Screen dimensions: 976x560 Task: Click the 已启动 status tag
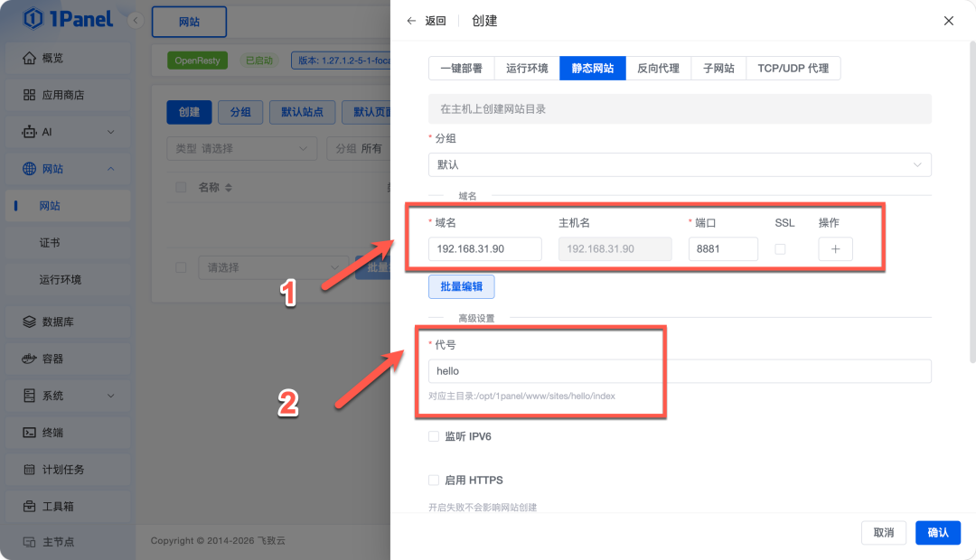tap(259, 61)
